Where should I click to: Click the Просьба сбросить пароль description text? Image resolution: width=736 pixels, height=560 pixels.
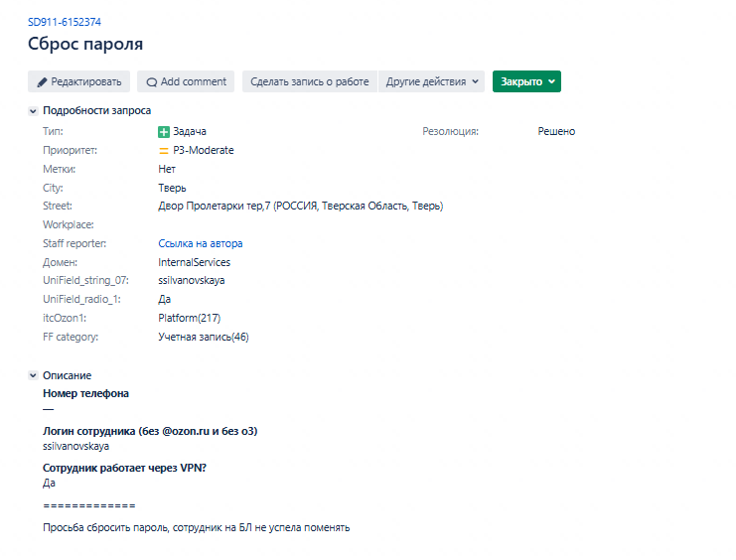click(197, 527)
